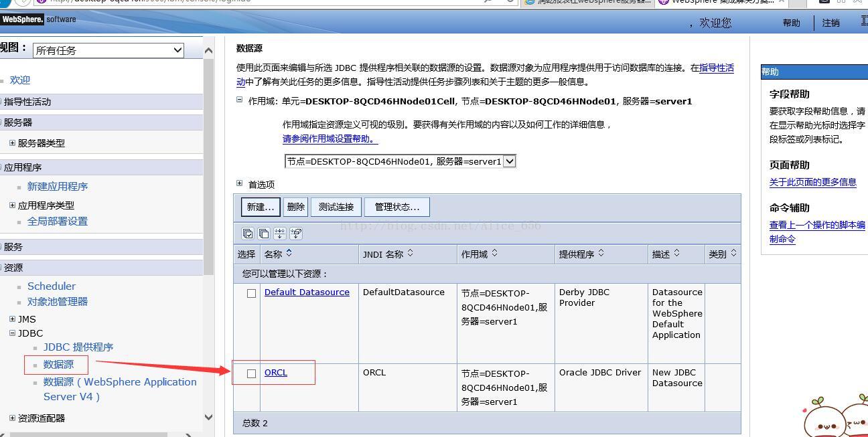This screenshot has height=437, width=868.
Task: Click the WebSphere software logo
Action: tap(38, 19)
